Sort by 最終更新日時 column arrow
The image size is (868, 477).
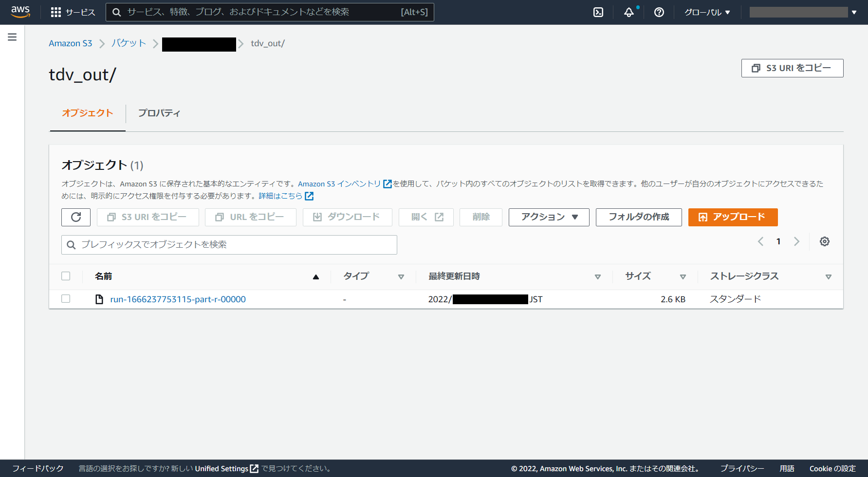tap(598, 277)
